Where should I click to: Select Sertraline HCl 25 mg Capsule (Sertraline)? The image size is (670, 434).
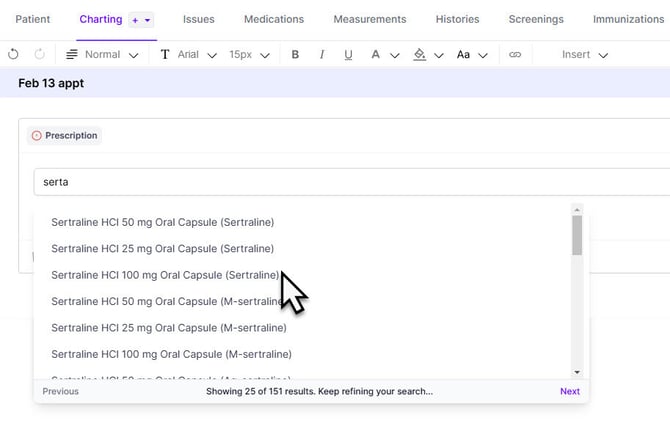pos(163,249)
